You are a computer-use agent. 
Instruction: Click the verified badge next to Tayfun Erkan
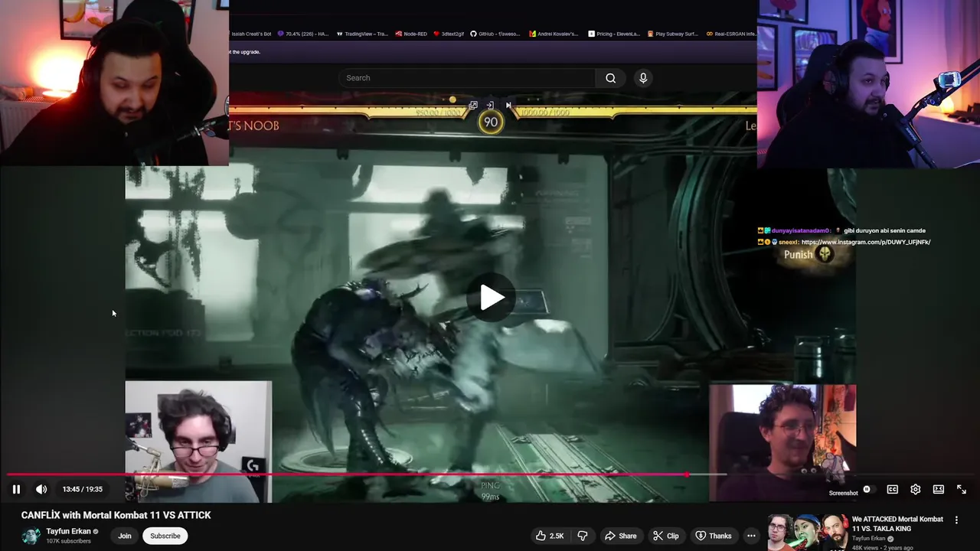pyautogui.click(x=96, y=531)
